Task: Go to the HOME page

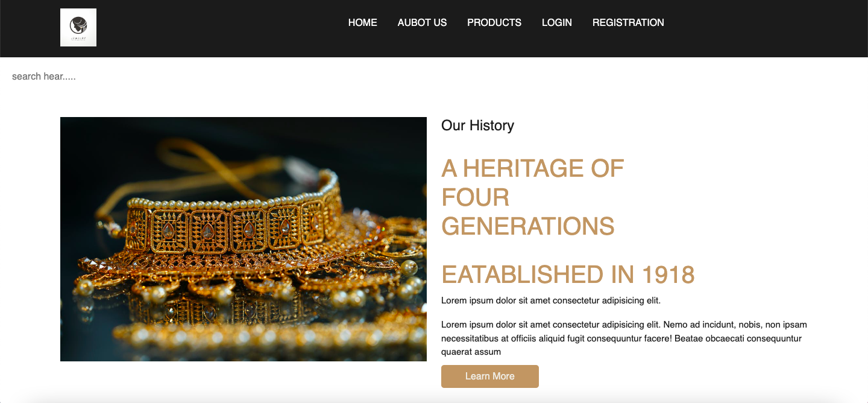Action: 363,22
